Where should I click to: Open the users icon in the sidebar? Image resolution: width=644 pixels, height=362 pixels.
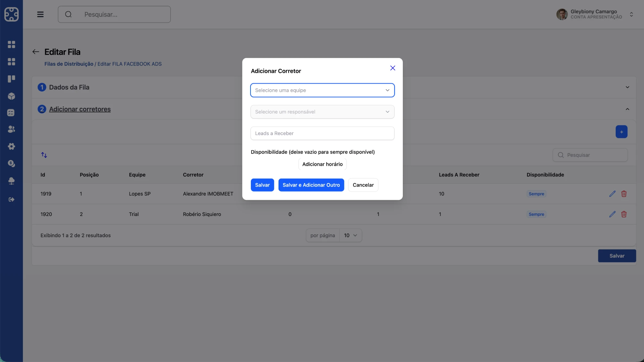(x=11, y=129)
